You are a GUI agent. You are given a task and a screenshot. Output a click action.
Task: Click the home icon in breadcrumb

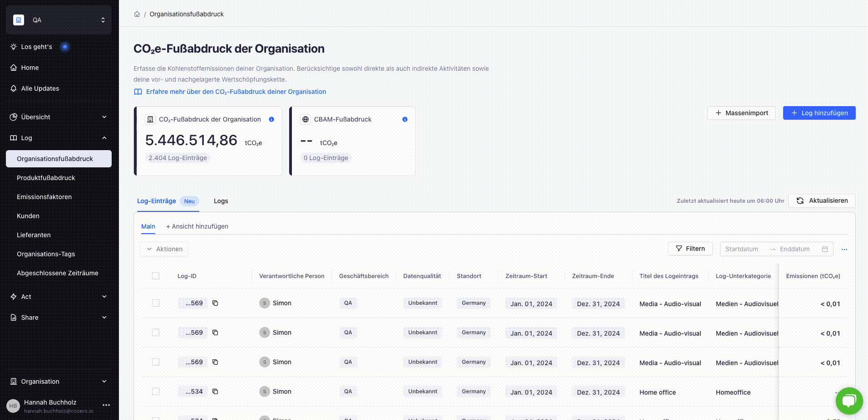click(137, 14)
